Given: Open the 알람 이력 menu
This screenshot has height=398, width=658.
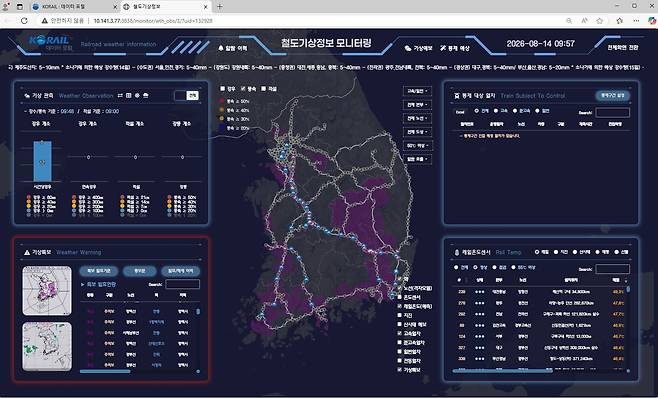Looking at the screenshot, I should (233, 48).
